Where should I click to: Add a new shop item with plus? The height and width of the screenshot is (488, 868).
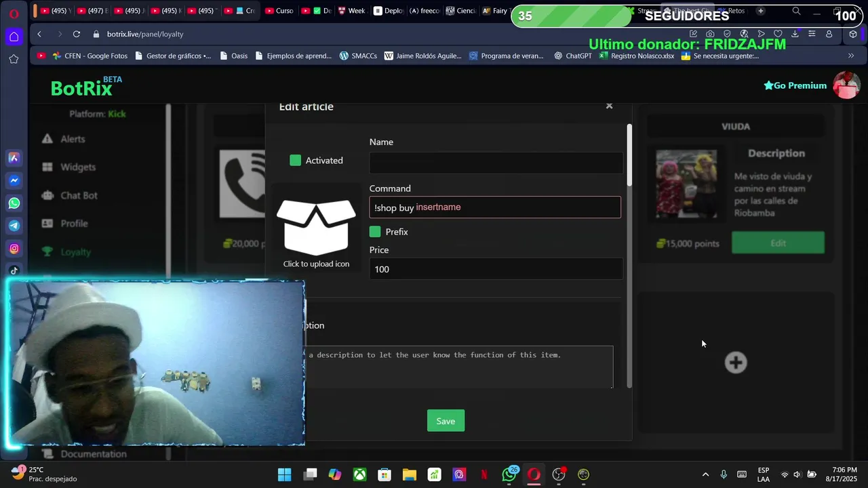736,363
